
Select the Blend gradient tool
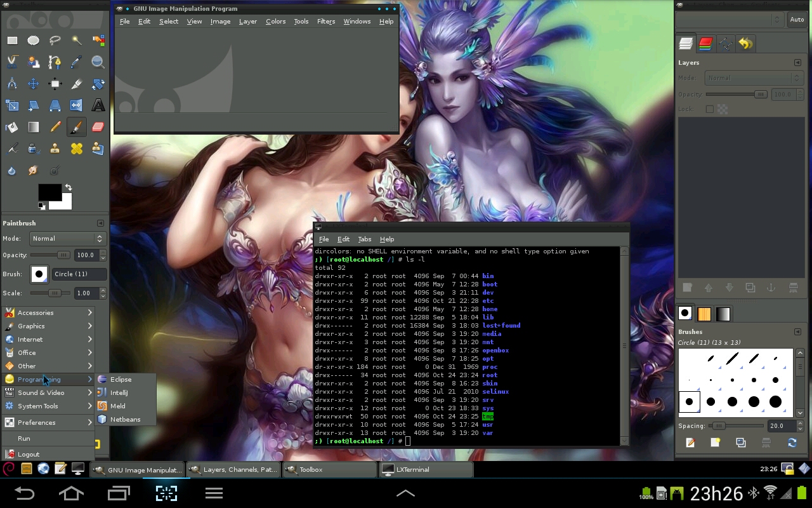click(x=33, y=127)
